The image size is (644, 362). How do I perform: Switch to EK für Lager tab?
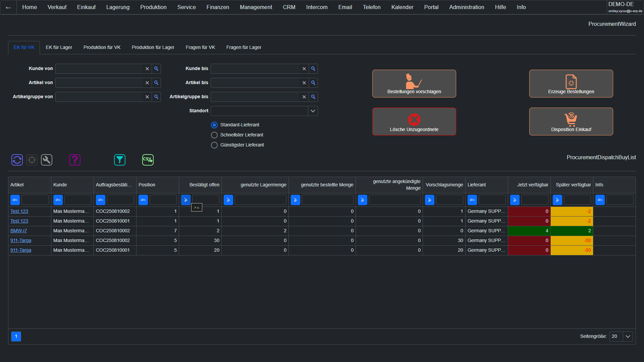point(59,48)
